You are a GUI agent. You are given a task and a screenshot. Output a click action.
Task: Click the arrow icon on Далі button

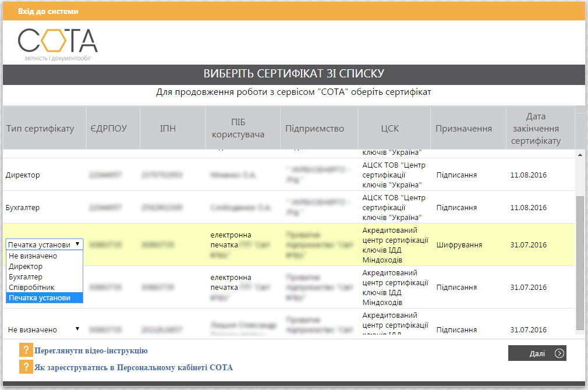(x=559, y=353)
